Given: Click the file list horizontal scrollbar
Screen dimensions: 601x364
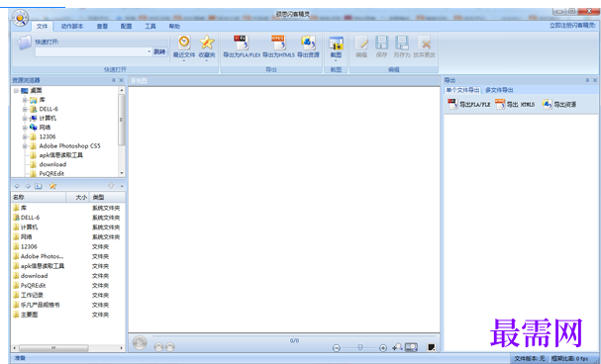Looking at the screenshot, I should (68, 348).
